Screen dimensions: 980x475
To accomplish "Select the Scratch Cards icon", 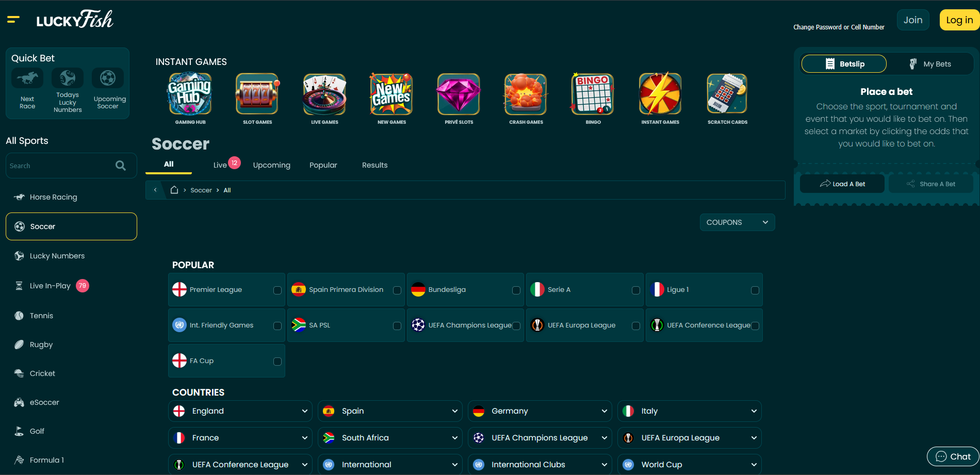I will tap(727, 94).
